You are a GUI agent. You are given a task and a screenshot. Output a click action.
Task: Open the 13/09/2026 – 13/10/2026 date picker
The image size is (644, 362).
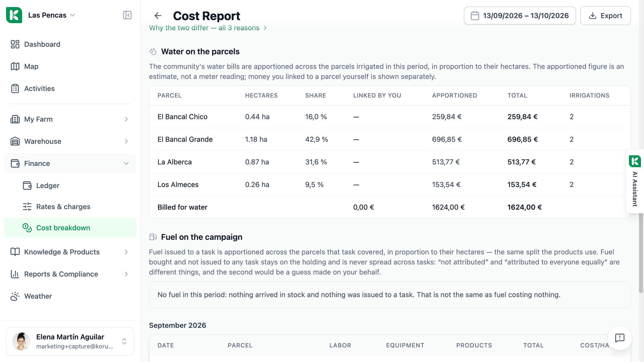pyautogui.click(x=520, y=16)
